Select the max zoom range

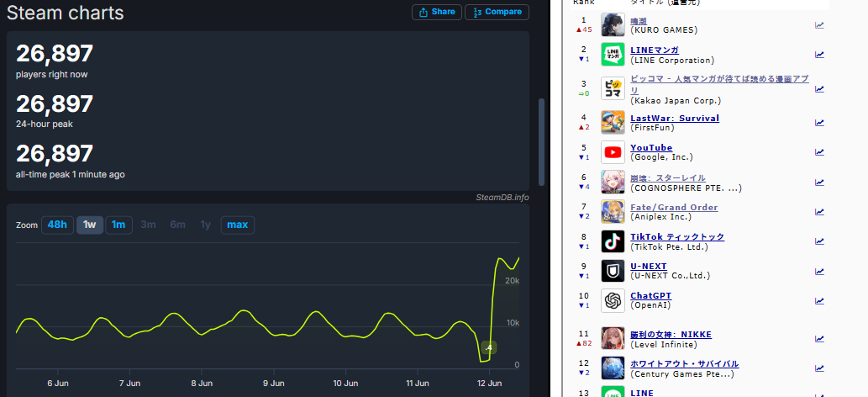coord(238,225)
